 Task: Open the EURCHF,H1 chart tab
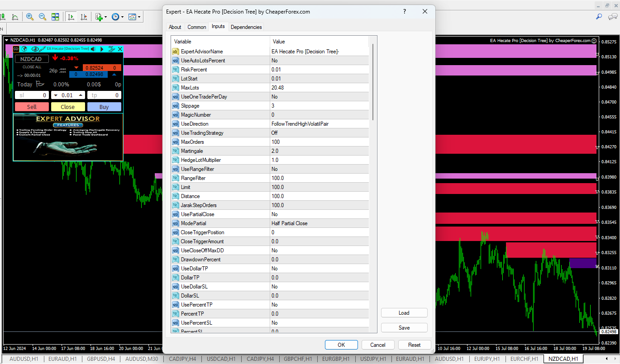pos(524,359)
